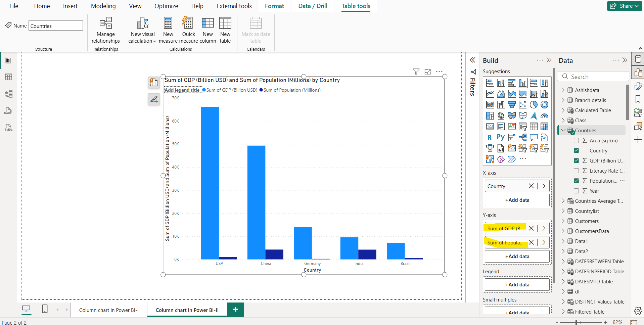Switch to the Line chart visualization
This screenshot has height=325, width=644.
(490, 94)
